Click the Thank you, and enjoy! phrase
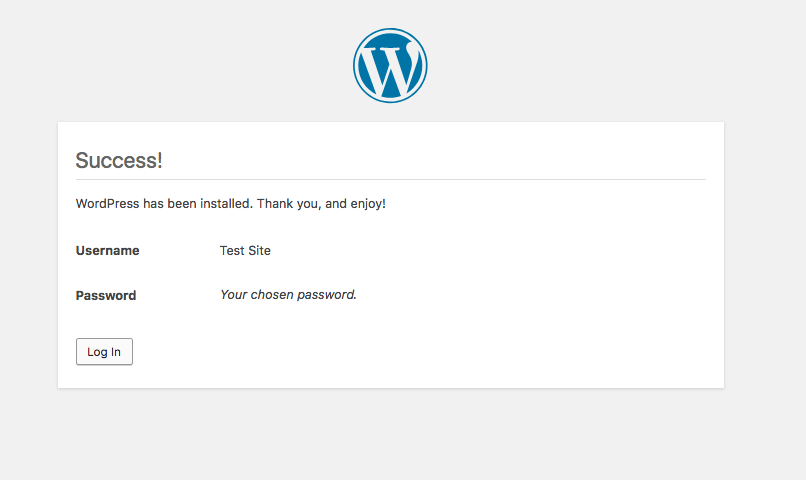Screen dimensions: 806x480 tap(321, 204)
